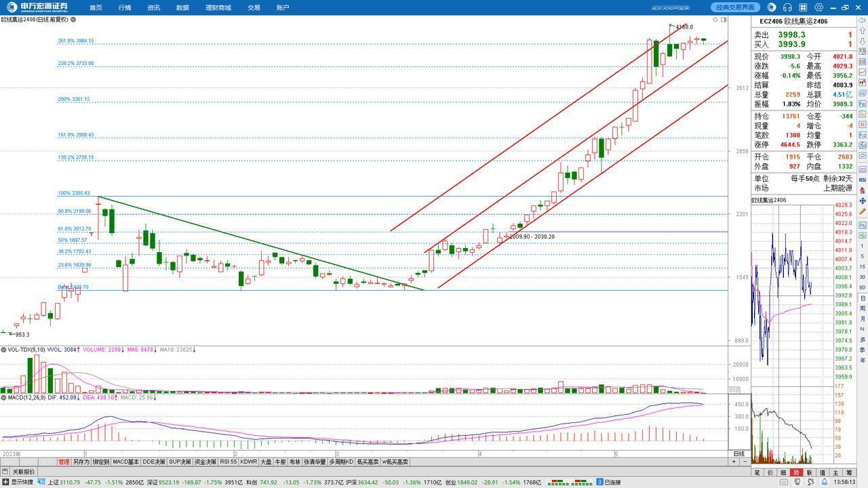This screenshot has height=488, width=868.
Task: Switch to the 值 tab in quote panel
Action: pyautogui.click(x=823, y=472)
